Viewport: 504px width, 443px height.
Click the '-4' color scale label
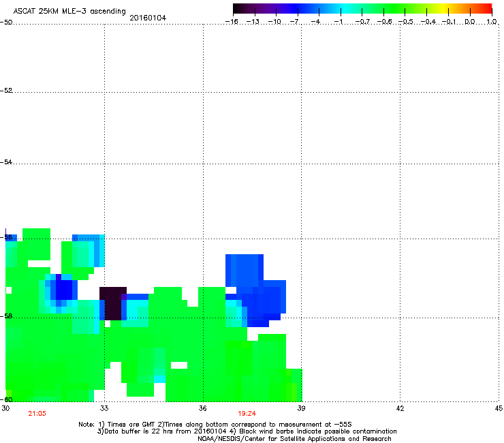[315, 22]
